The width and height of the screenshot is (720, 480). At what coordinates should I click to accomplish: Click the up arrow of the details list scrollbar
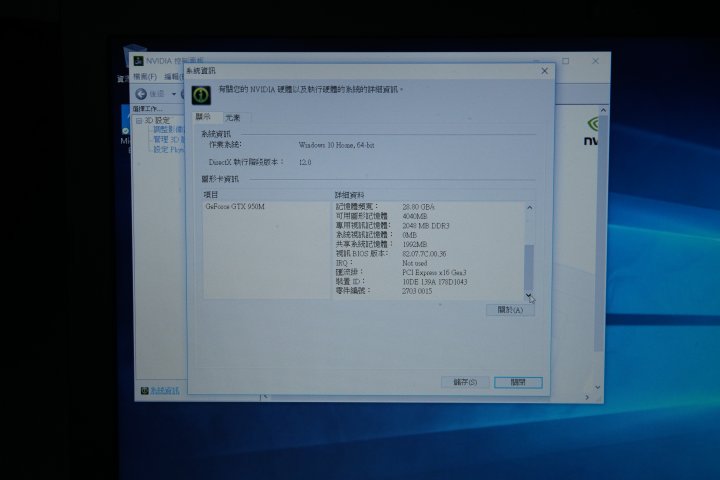tap(529, 208)
